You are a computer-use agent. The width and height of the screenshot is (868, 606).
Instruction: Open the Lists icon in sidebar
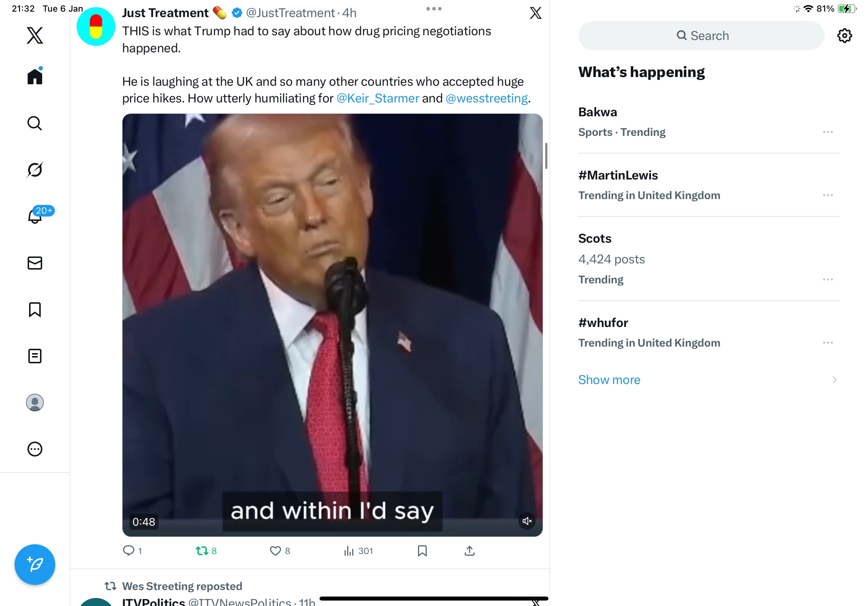(x=35, y=356)
